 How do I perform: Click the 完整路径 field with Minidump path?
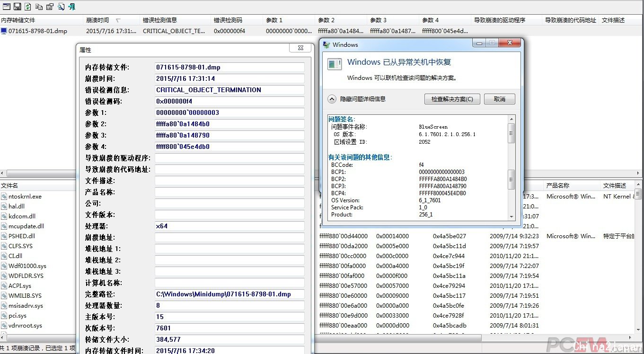[230, 294]
